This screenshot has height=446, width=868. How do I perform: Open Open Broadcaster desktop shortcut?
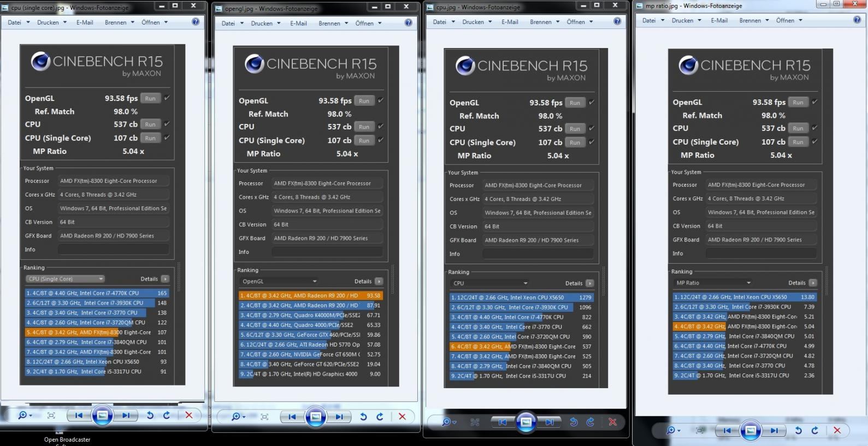(67, 438)
